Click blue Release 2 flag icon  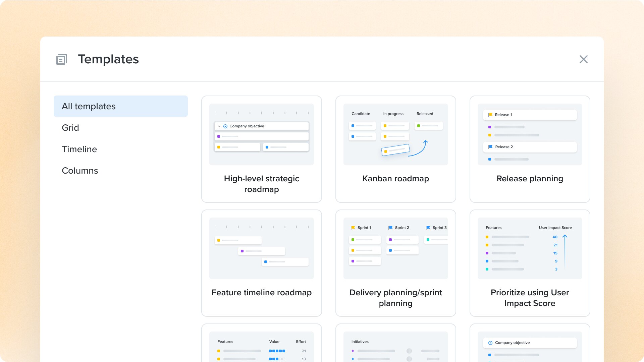tap(490, 147)
